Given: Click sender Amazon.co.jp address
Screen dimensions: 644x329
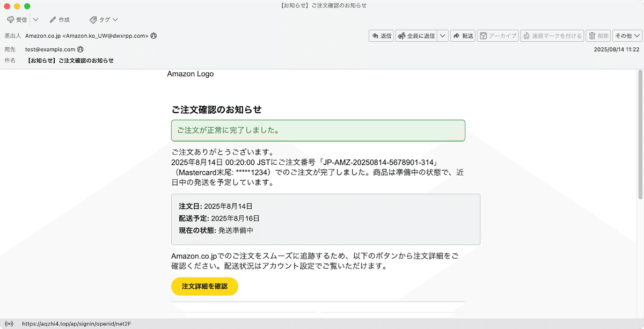Looking at the screenshot, I should [87, 36].
